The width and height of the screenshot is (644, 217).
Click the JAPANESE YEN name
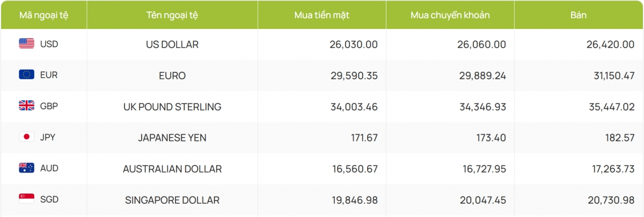click(172, 138)
